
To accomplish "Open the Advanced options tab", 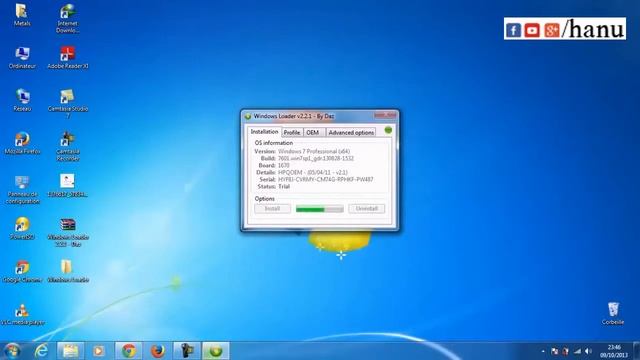I will point(351,133).
